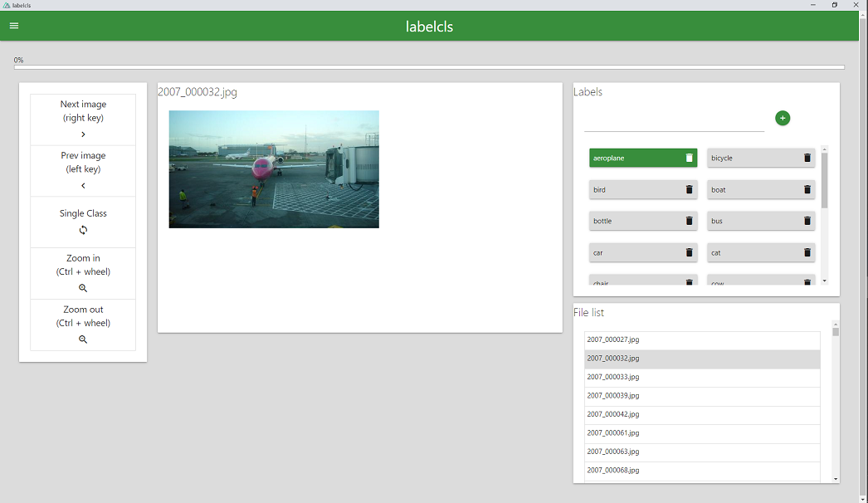This screenshot has width=868, height=503.
Task: Go to Prev image
Action: tap(83, 171)
